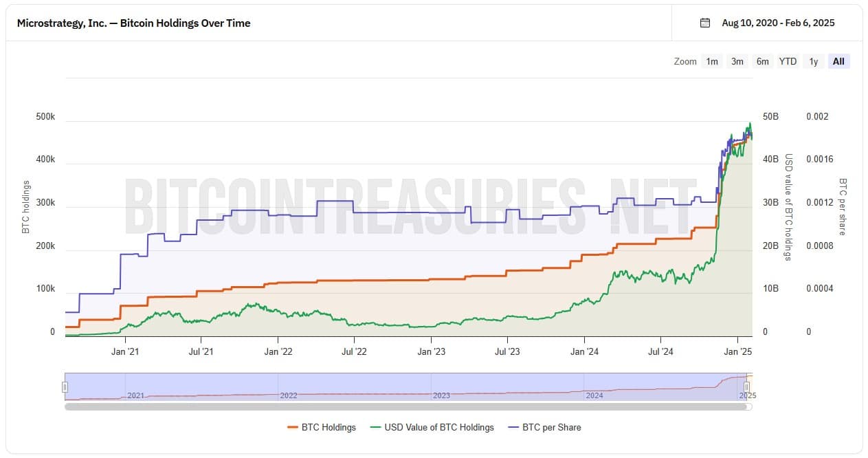
Task: Grab the left navigator range handle
Action: tap(65, 387)
